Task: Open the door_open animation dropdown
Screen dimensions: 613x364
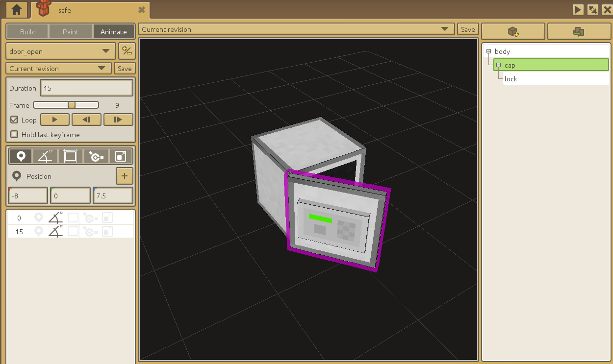Action: tap(60, 51)
